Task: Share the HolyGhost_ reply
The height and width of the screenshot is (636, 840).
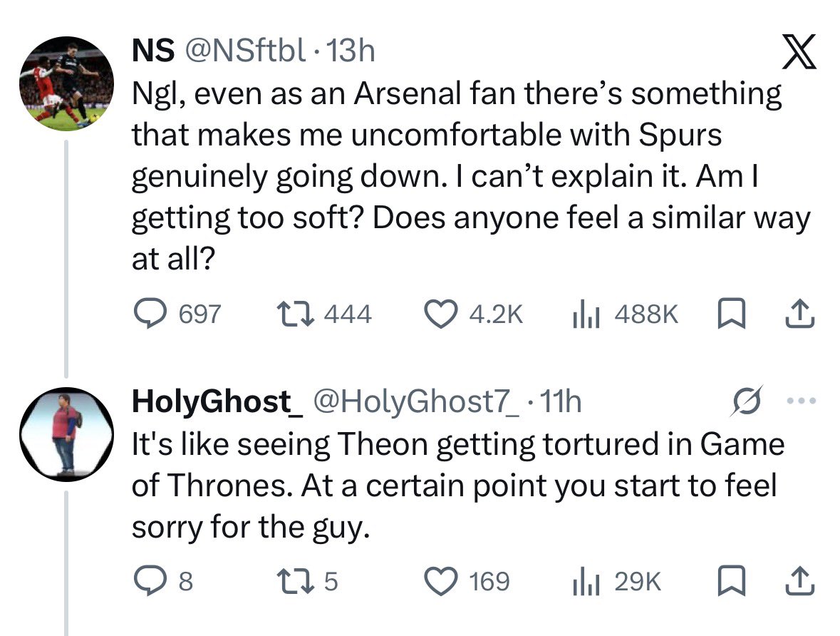Action: click(801, 582)
